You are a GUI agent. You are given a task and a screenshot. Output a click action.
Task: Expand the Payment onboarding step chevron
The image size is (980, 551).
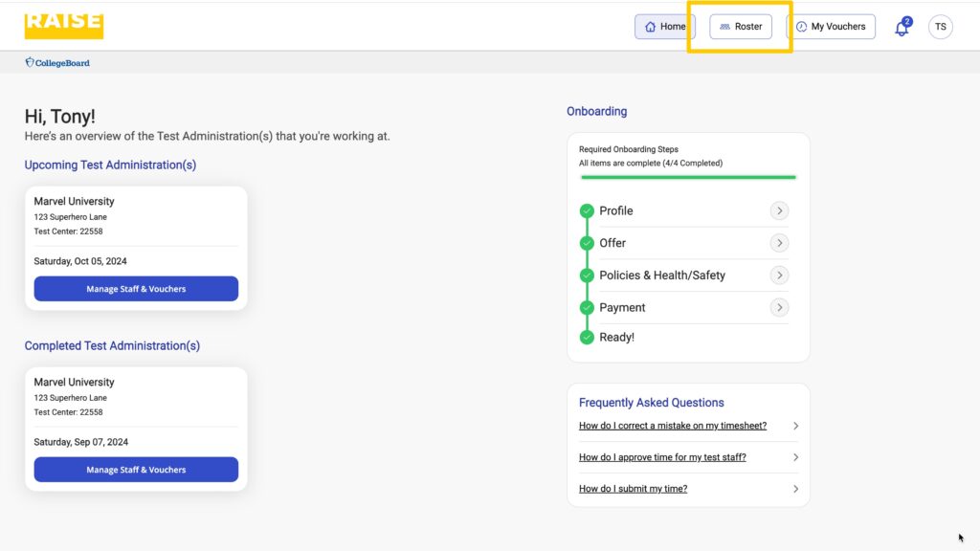(x=779, y=307)
